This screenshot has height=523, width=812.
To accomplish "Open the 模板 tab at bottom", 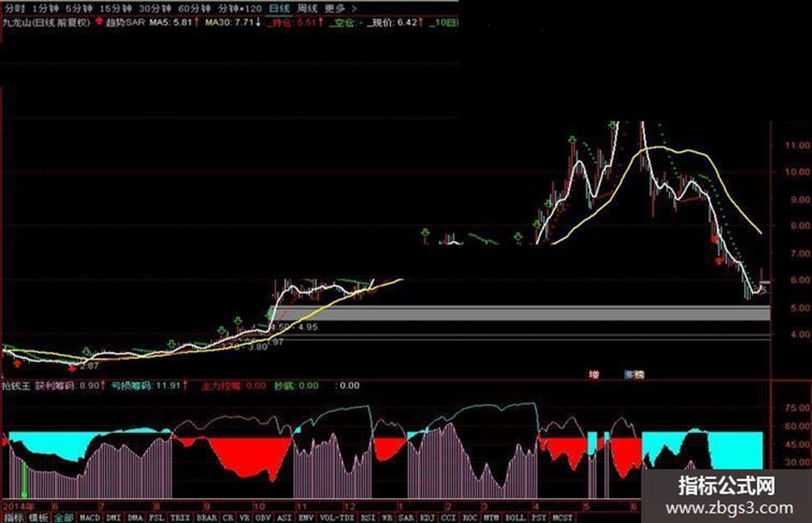I will (x=39, y=517).
